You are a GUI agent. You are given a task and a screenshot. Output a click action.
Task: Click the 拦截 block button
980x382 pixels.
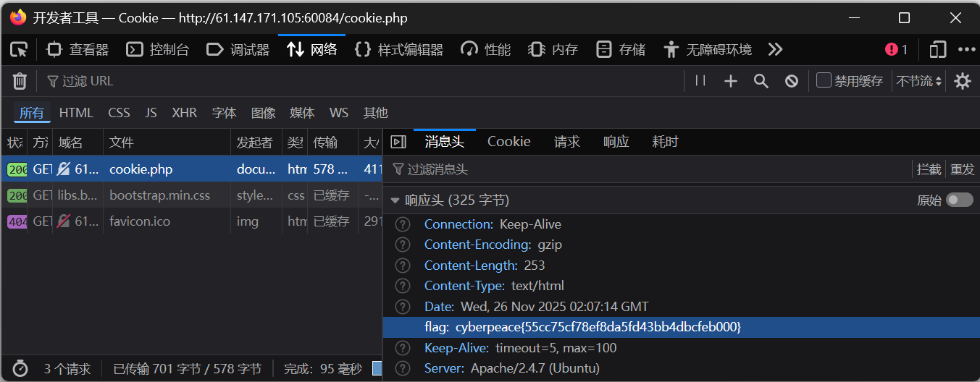(929, 169)
